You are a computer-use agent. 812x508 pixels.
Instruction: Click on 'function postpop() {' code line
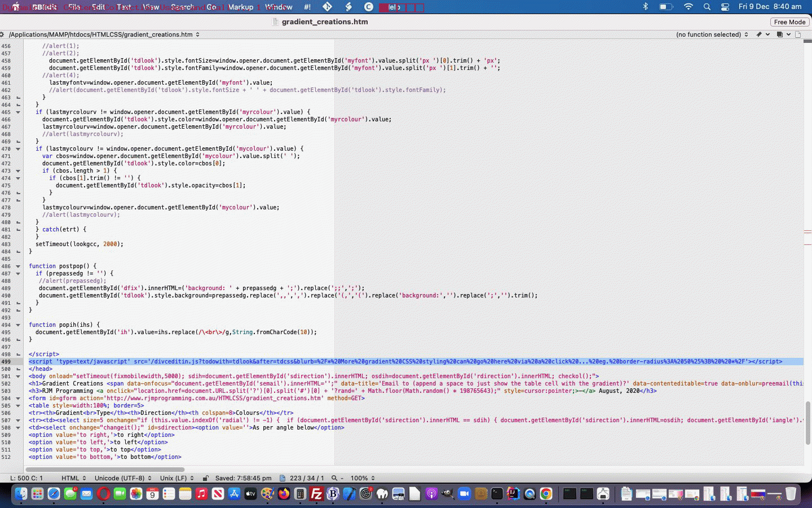(63, 266)
